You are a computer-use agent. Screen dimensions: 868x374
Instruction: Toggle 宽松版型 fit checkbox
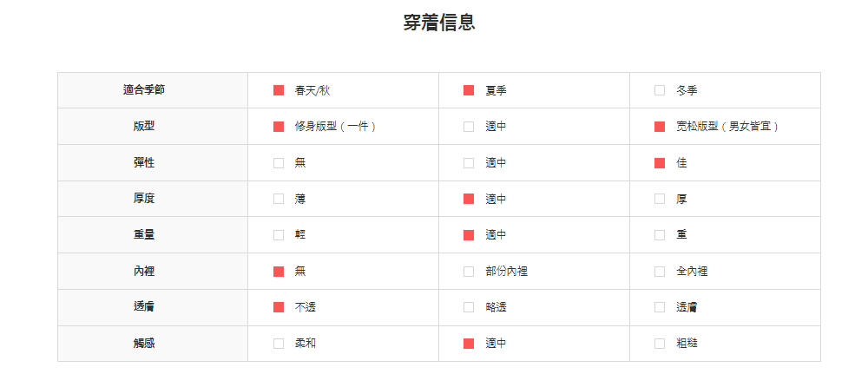point(660,127)
